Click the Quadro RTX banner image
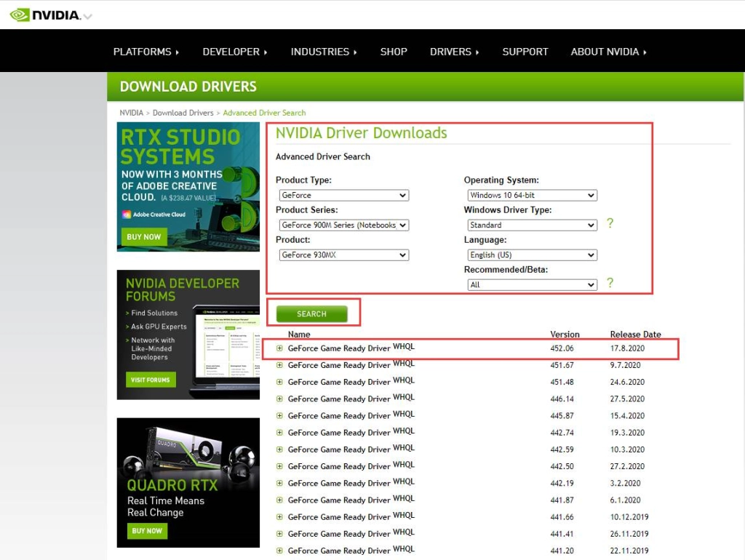The height and width of the screenshot is (560, 745). pos(188,483)
